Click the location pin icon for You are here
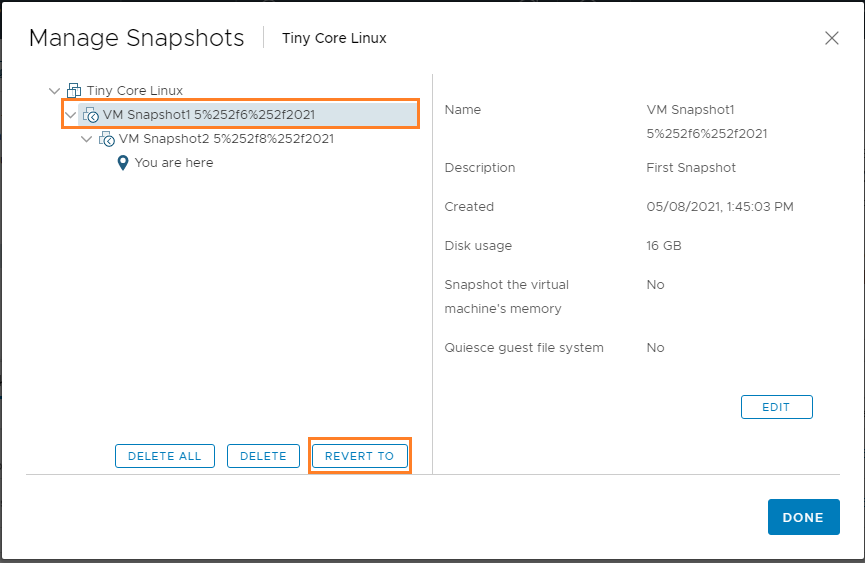Viewport: 865px width, 563px height. pyautogui.click(x=123, y=163)
